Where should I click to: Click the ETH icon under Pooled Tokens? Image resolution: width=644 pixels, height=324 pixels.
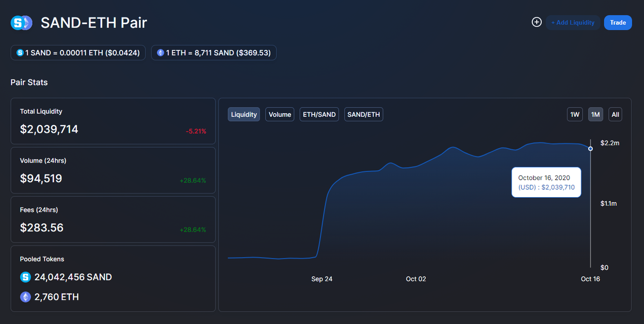click(25, 297)
